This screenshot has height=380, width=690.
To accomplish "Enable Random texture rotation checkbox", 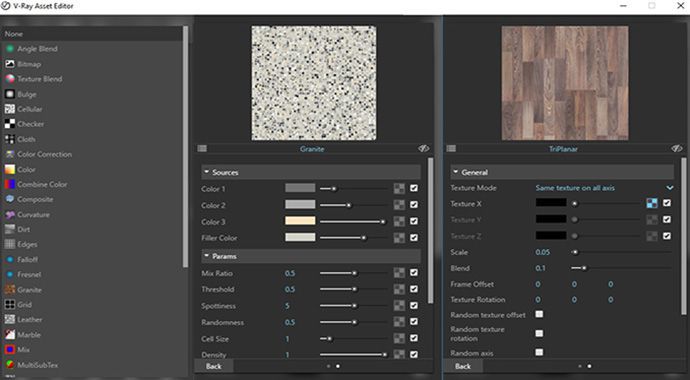I will coord(539,333).
